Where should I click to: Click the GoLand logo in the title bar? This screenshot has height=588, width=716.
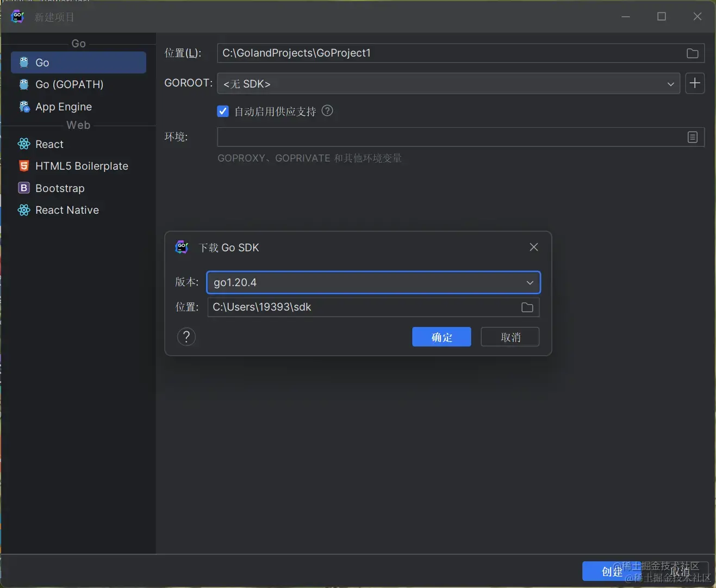[18, 17]
